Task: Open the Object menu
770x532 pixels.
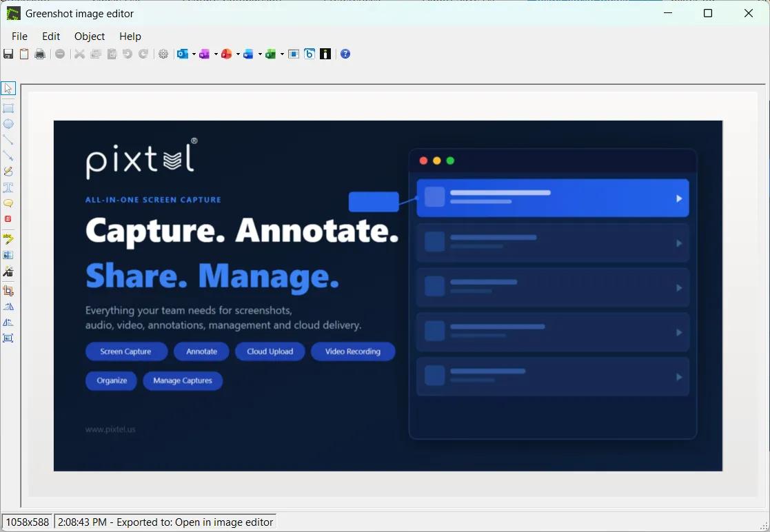Action: point(90,37)
